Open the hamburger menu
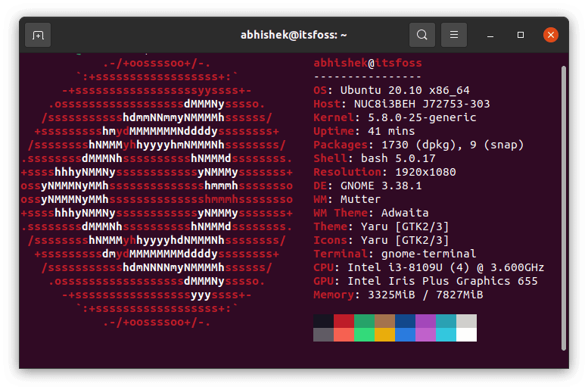Image resolution: width=588 pixels, height=390 pixels. [454, 35]
